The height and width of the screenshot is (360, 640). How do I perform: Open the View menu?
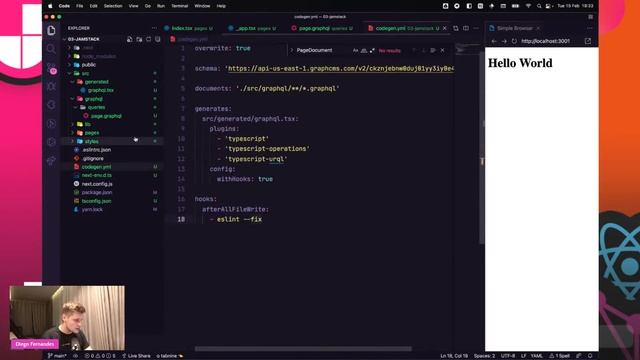coord(133,6)
